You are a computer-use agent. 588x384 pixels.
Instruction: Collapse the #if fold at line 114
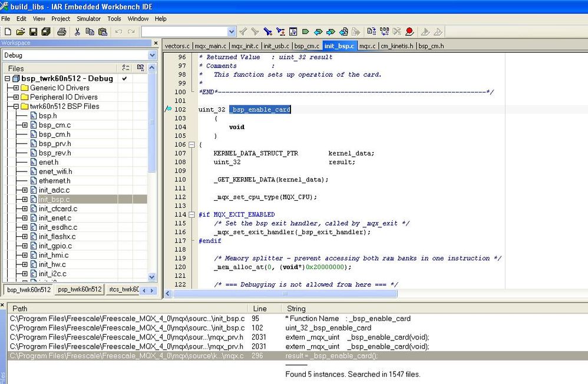point(191,214)
